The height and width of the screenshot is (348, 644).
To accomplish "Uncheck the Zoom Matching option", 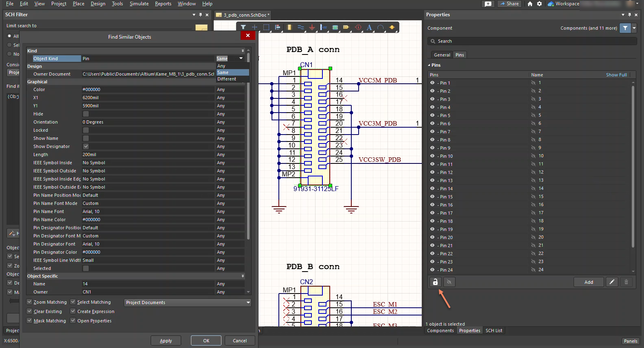I will (x=29, y=302).
